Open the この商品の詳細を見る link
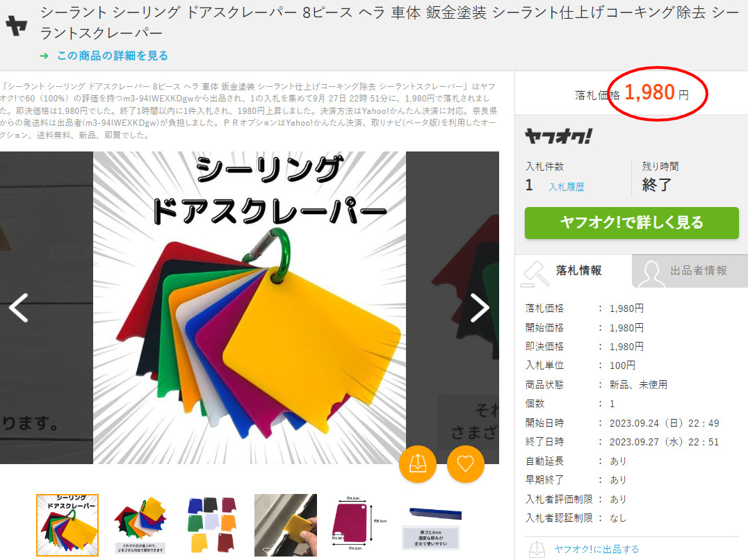 (113, 56)
